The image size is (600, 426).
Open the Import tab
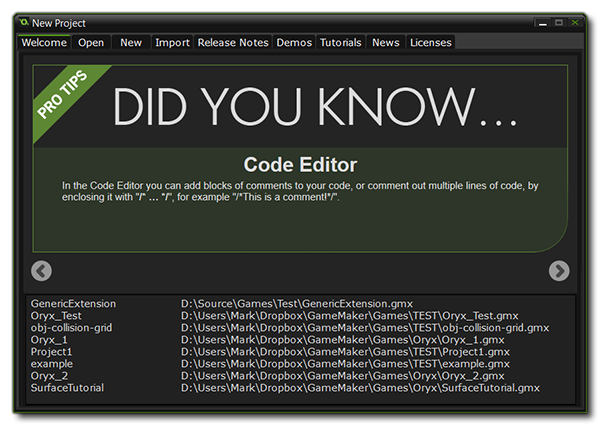pyautogui.click(x=172, y=42)
